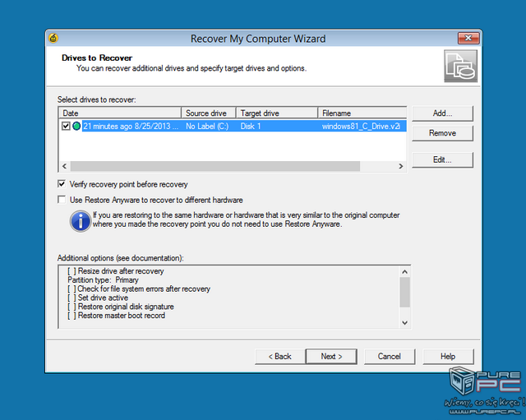The width and height of the screenshot is (526, 420).
Task: Click the additional options scroll down arrow
Action: [405, 323]
